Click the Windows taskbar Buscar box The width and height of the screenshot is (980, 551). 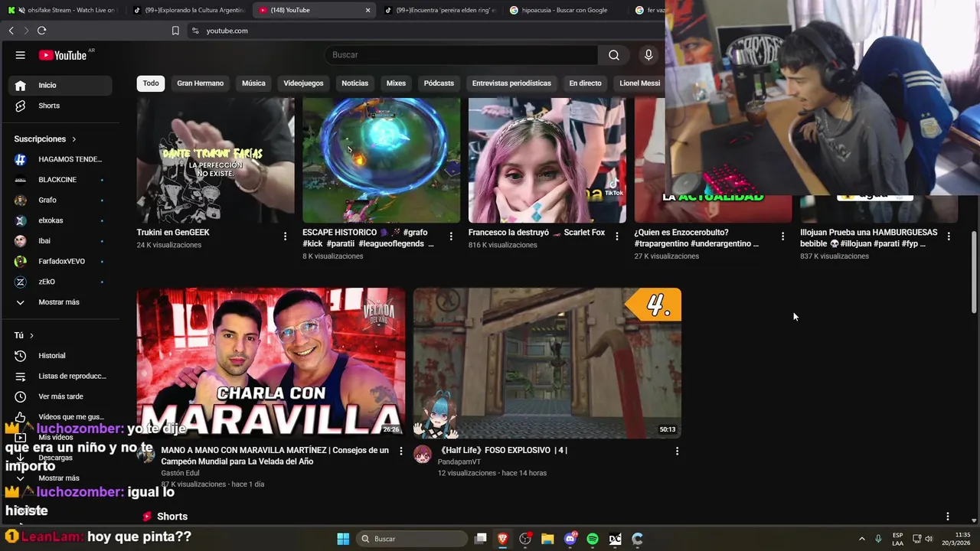tap(413, 539)
